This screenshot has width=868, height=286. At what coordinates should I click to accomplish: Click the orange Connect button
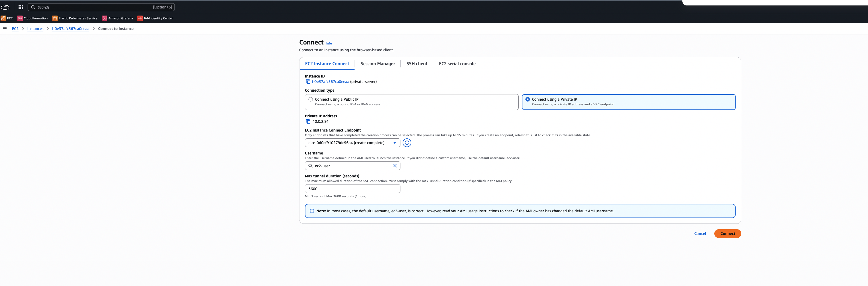click(727, 234)
